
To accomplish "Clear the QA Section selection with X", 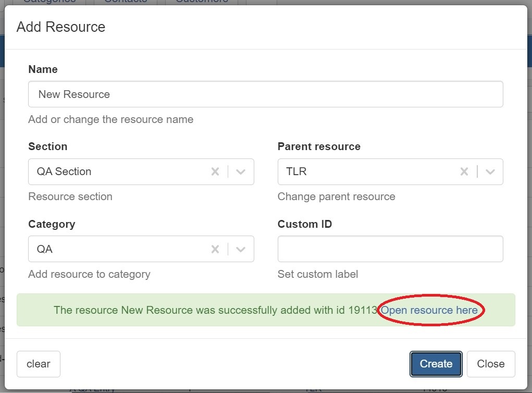I will click(215, 171).
